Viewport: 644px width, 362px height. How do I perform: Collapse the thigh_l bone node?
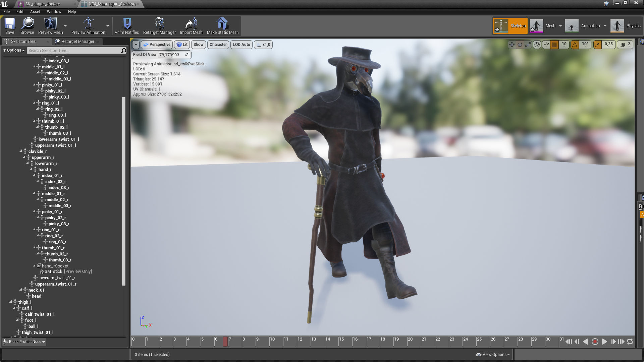pyautogui.click(x=11, y=302)
